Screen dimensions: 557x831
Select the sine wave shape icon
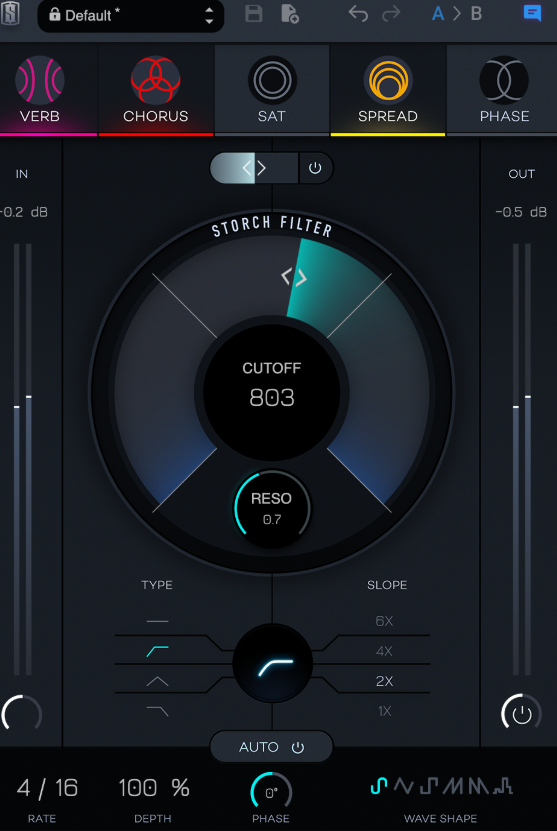378,786
